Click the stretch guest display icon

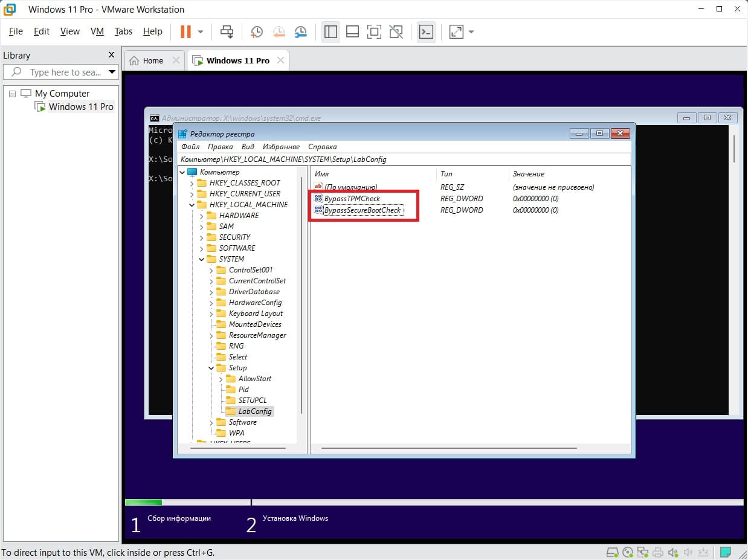[456, 32]
